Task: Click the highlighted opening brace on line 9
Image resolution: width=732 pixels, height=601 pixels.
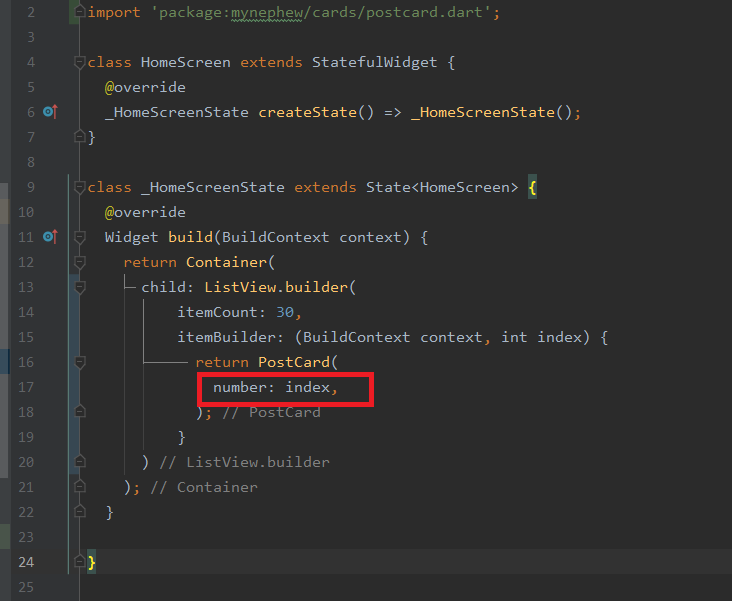Action: click(532, 188)
